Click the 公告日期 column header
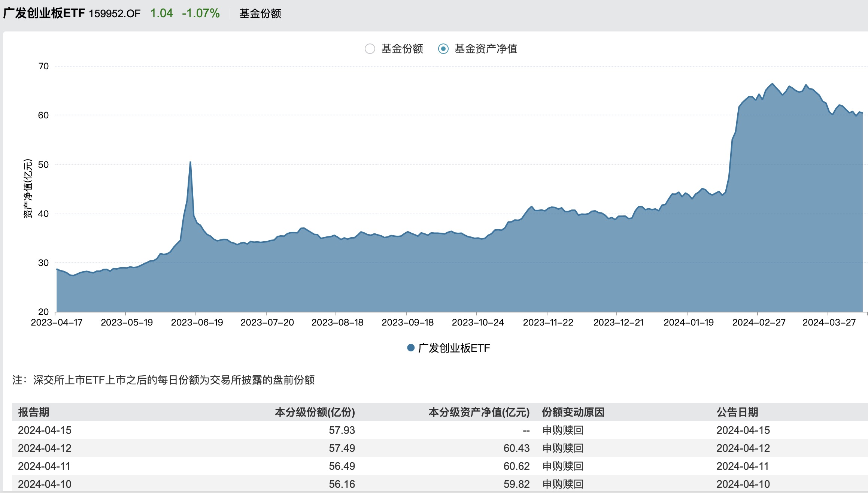The width and height of the screenshot is (868, 493). pyautogui.click(x=737, y=412)
